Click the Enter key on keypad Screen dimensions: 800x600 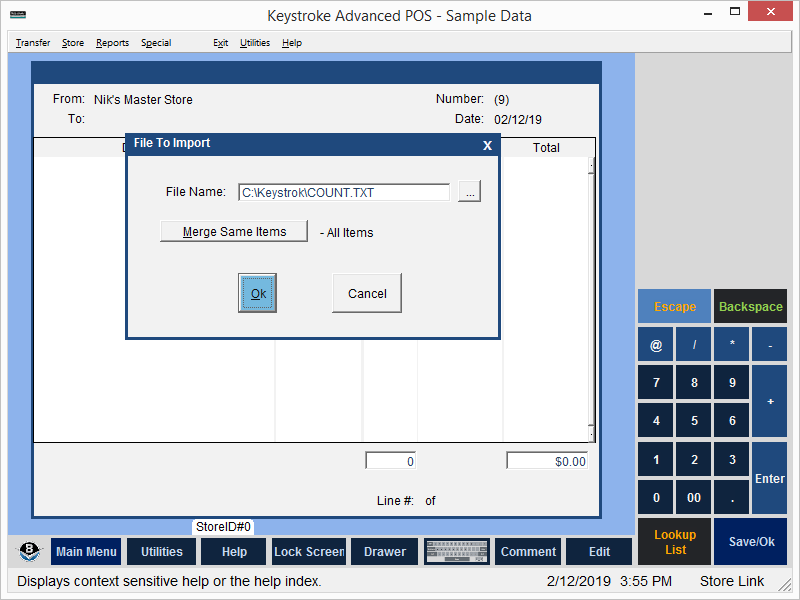coord(770,478)
